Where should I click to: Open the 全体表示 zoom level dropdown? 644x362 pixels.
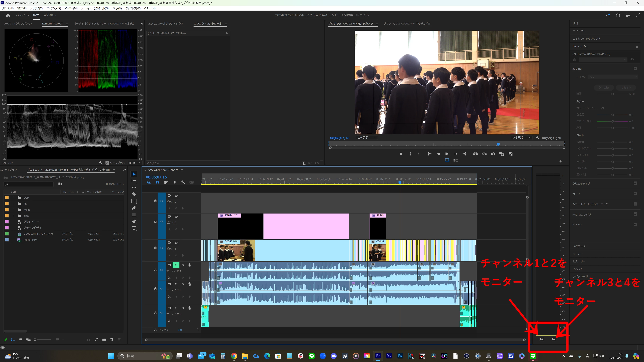point(367,138)
